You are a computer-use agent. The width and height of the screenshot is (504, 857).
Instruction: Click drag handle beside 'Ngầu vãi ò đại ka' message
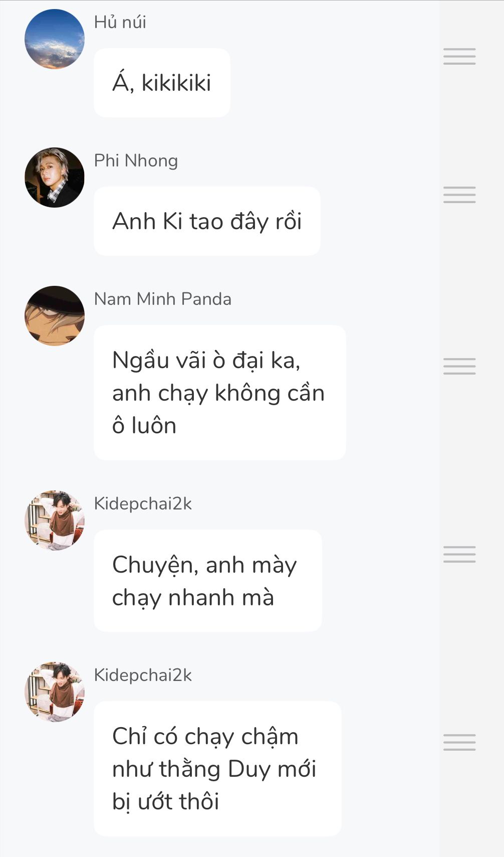(459, 367)
